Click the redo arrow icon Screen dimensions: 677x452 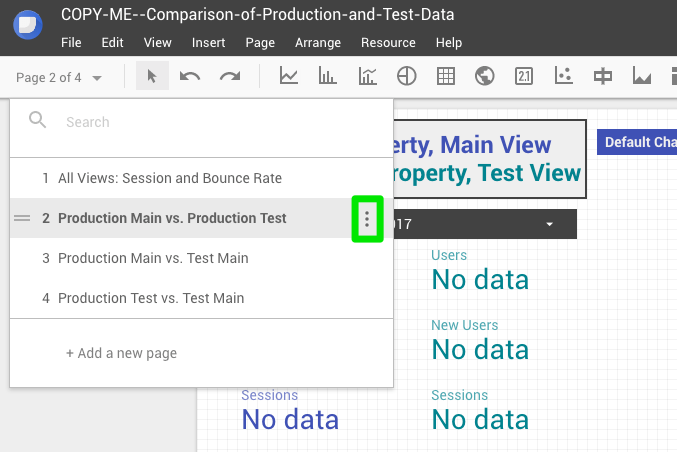point(230,76)
